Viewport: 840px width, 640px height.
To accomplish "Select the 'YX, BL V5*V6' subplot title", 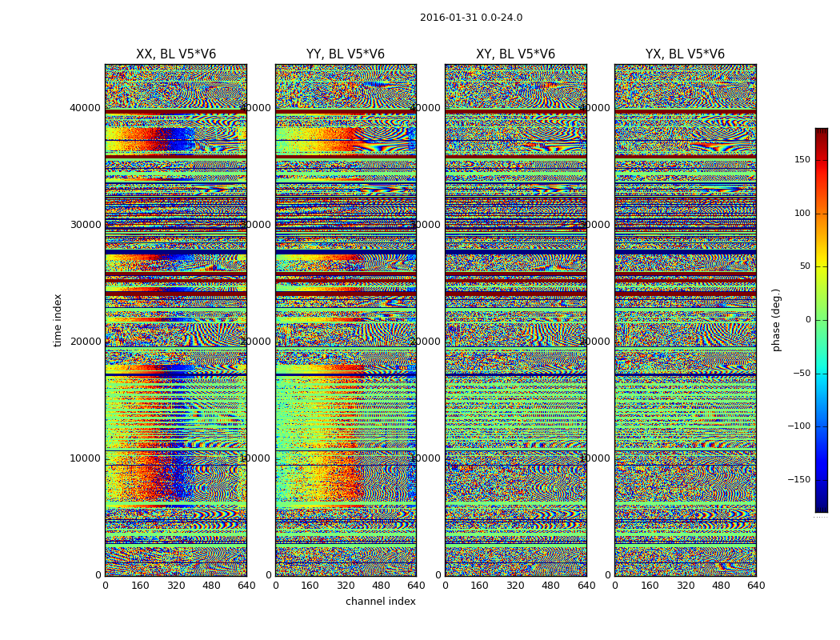I will pos(685,54).
